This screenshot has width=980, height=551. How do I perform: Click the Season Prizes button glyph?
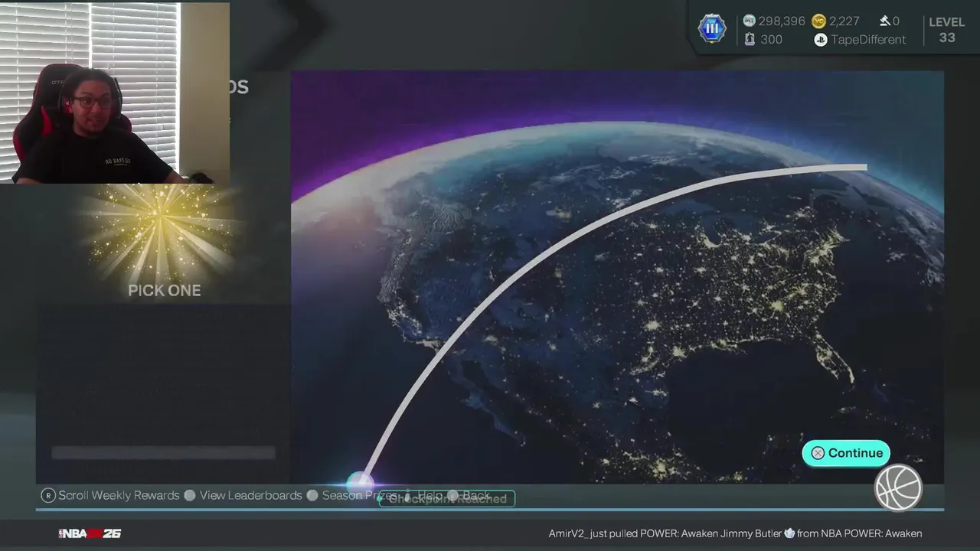point(312,495)
